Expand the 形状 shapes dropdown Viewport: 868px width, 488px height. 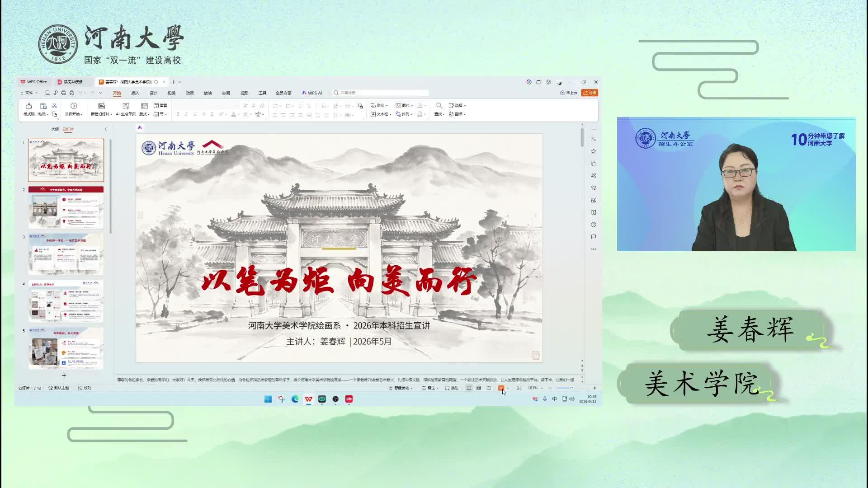[379, 105]
